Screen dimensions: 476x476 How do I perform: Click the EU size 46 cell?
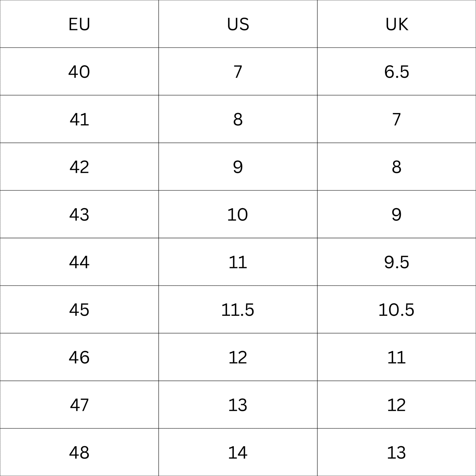(x=79, y=357)
